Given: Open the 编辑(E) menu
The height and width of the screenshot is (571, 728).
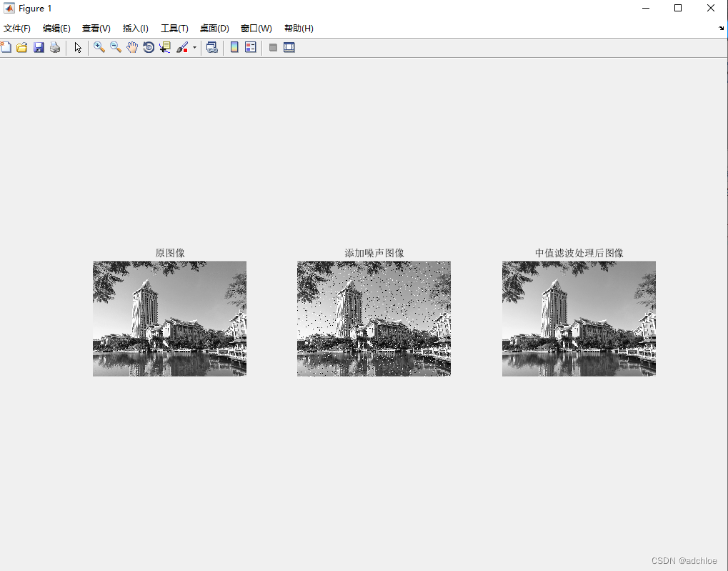Looking at the screenshot, I should [56, 29].
